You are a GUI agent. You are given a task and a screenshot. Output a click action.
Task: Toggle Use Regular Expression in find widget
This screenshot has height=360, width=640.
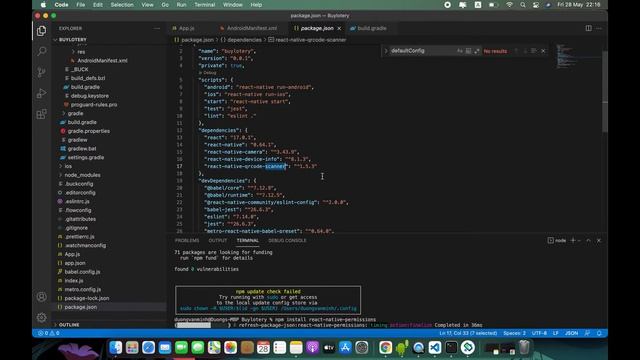click(x=477, y=51)
